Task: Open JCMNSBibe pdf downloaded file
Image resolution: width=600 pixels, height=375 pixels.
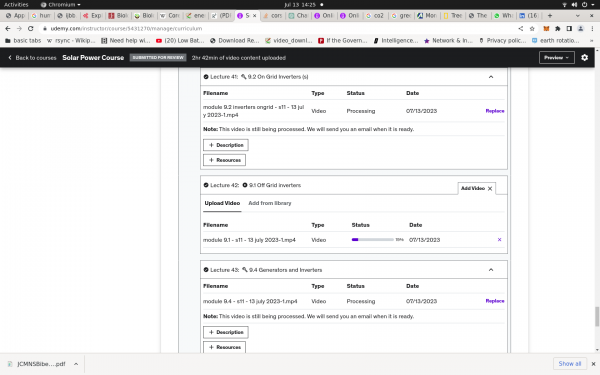Action: 37,364
